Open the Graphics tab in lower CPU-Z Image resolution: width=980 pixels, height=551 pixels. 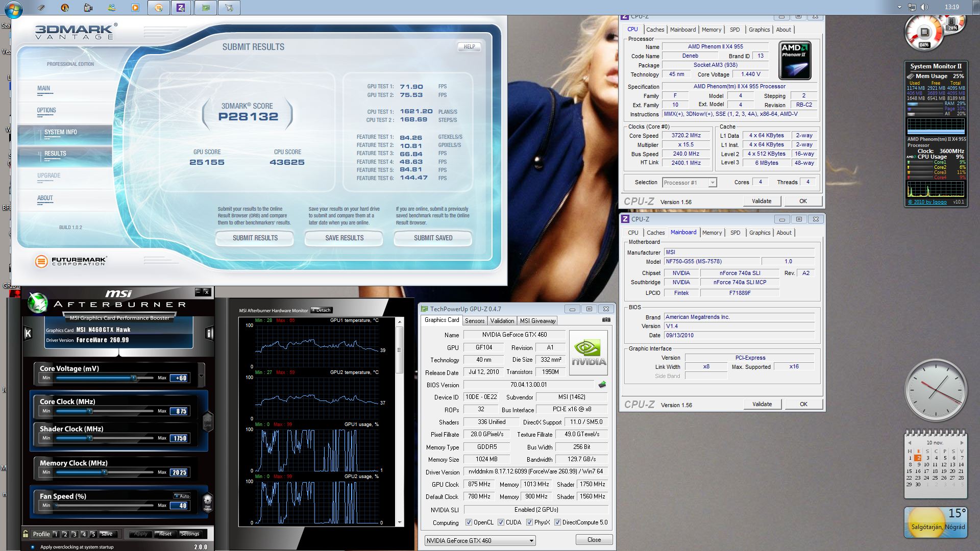[759, 233]
